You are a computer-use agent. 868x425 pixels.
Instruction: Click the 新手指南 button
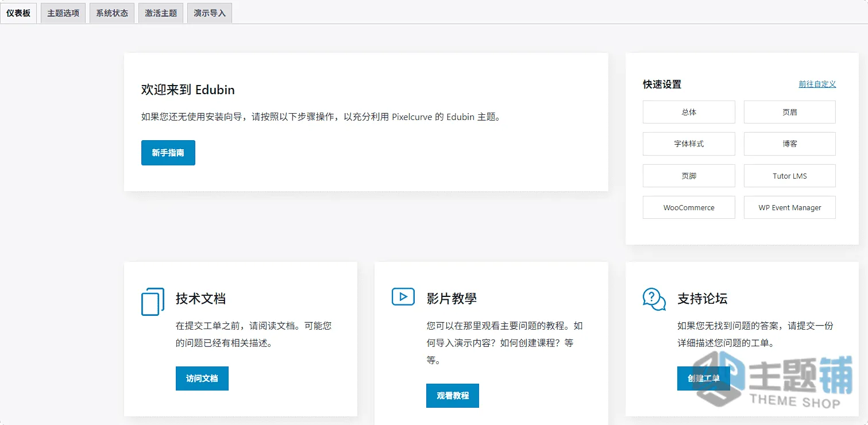click(x=168, y=153)
